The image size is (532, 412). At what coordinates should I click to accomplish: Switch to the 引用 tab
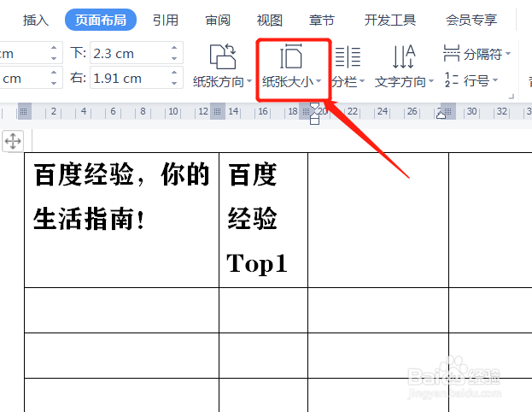(x=166, y=21)
